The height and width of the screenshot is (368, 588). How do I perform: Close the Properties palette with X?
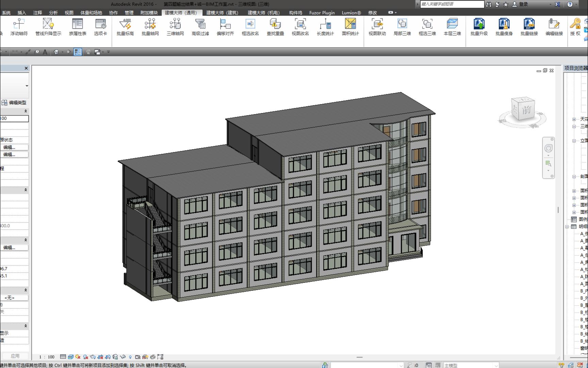pyautogui.click(x=26, y=68)
